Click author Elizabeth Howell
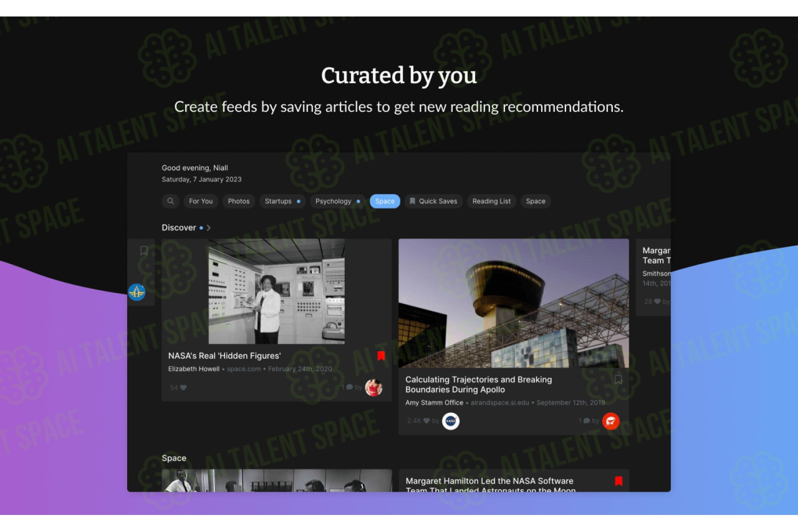 coord(194,369)
